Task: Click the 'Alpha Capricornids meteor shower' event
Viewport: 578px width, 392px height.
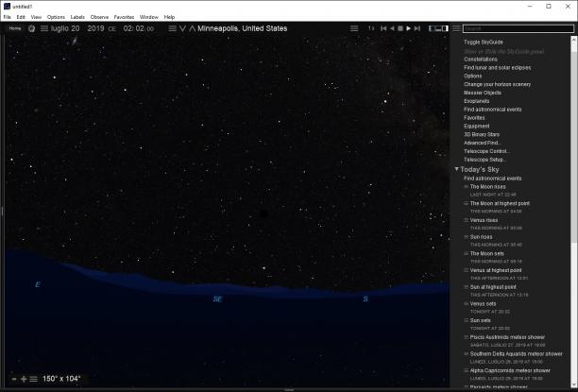Action: 510,370
